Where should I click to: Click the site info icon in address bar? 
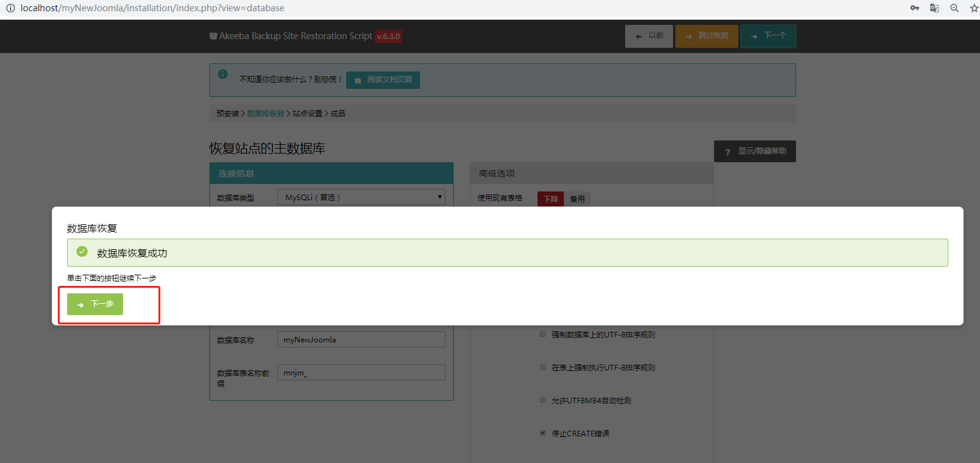pos(10,8)
